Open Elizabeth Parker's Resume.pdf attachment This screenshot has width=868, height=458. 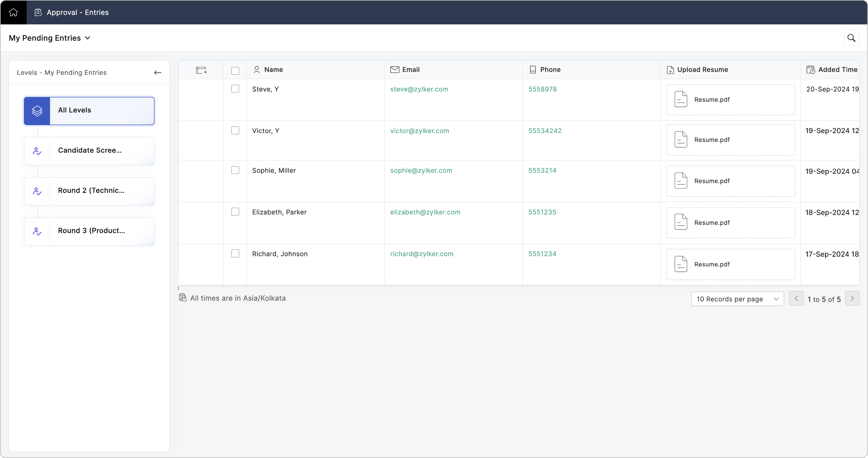point(712,223)
